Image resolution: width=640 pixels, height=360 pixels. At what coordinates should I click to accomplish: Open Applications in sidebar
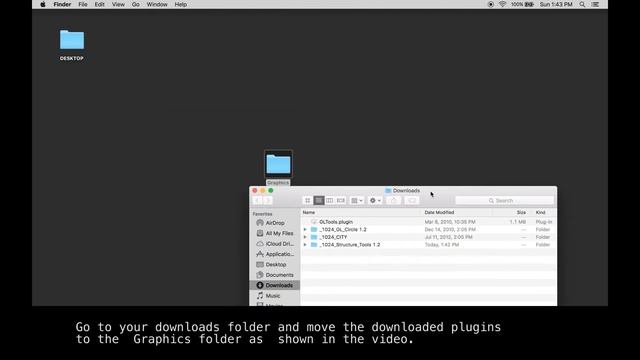[274, 254]
